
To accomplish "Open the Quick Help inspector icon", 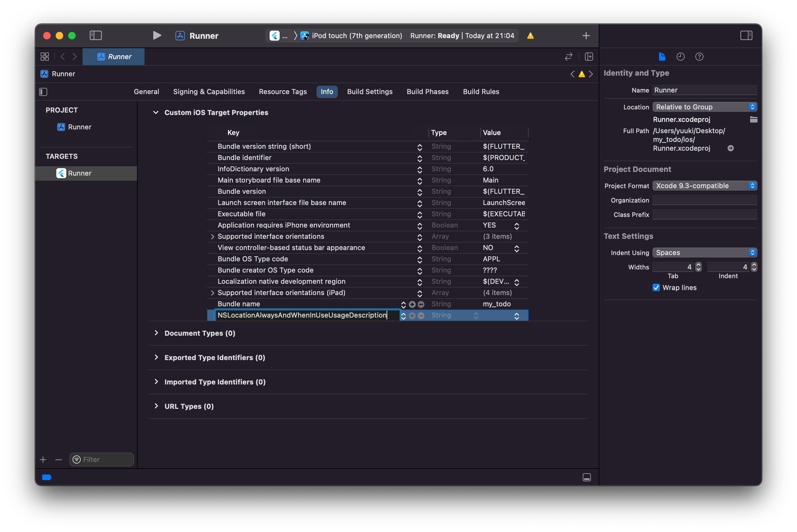I will [699, 57].
